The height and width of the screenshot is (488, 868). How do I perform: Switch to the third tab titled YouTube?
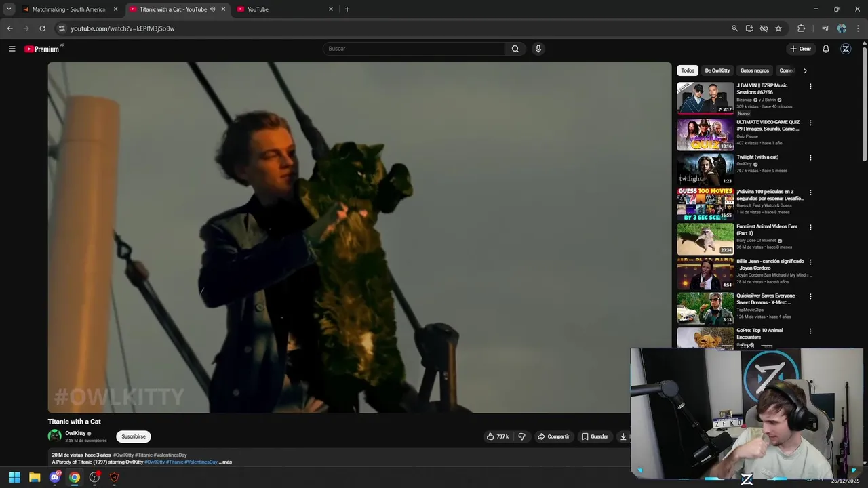(x=285, y=9)
